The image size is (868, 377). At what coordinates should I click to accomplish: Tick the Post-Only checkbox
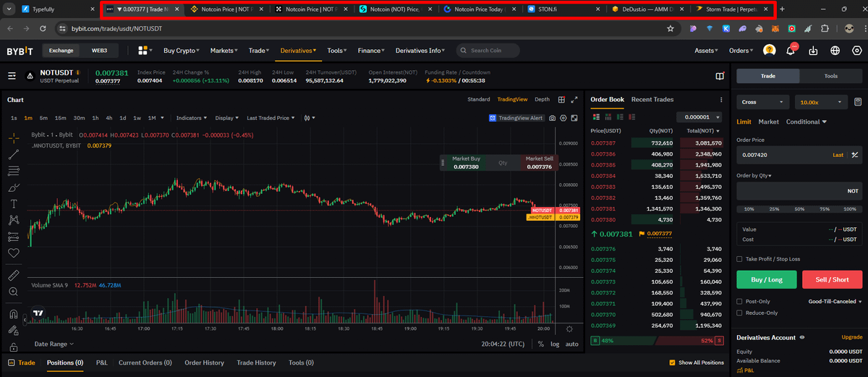click(x=739, y=302)
